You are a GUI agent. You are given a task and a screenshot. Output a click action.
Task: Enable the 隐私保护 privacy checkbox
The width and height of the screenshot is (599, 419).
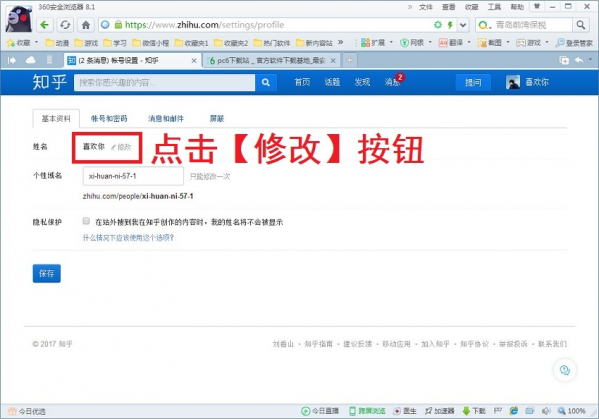coord(86,221)
